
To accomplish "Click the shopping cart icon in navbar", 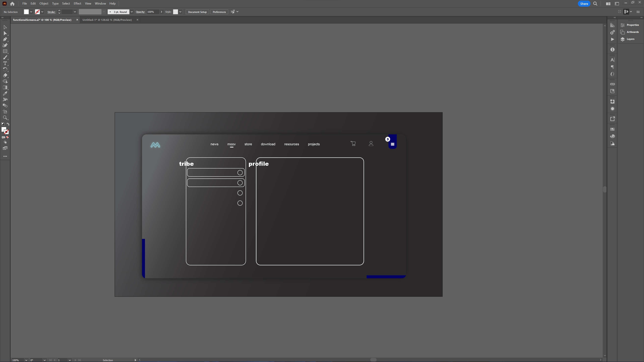I will [353, 144].
